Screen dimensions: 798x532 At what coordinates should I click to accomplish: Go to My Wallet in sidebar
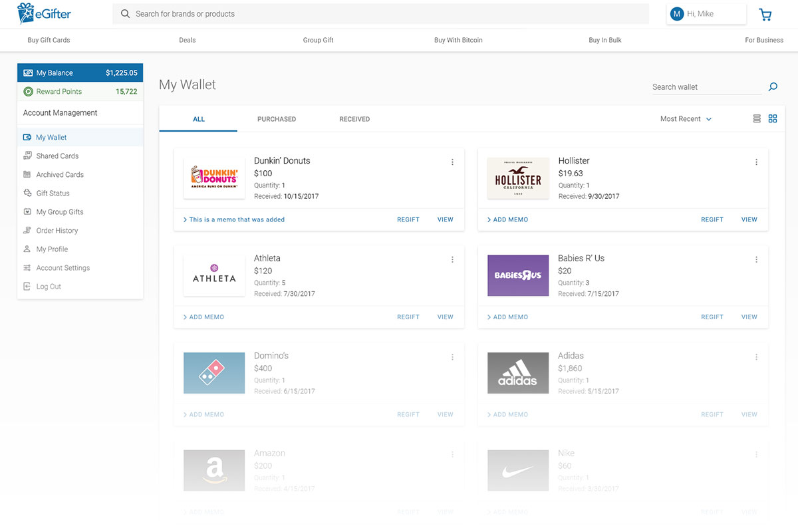80,137
